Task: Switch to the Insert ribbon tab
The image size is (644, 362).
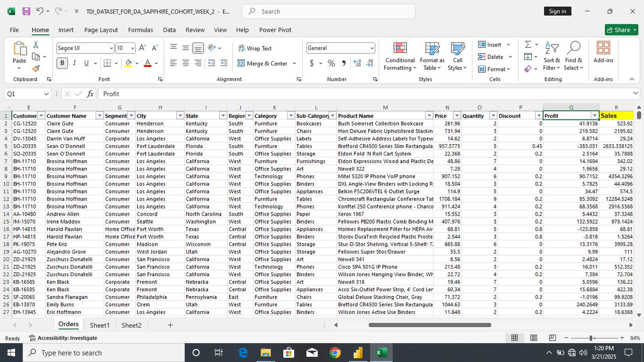Action: [66, 30]
